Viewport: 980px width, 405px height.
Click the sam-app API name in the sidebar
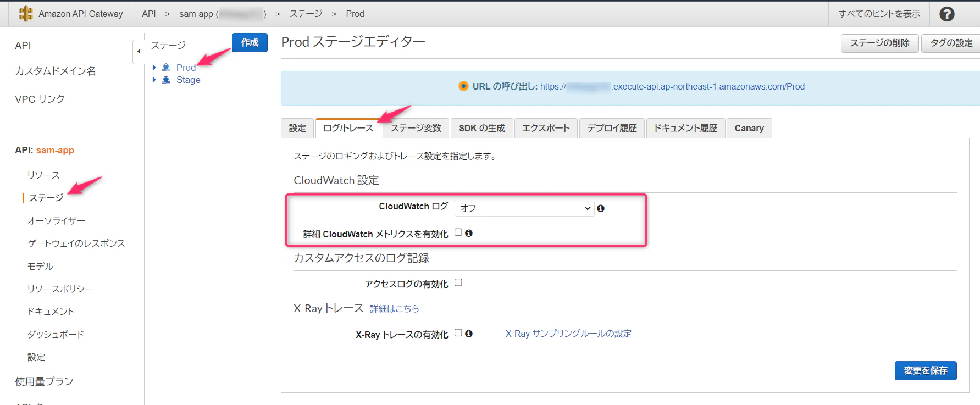pyautogui.click(x=55, y=150)
